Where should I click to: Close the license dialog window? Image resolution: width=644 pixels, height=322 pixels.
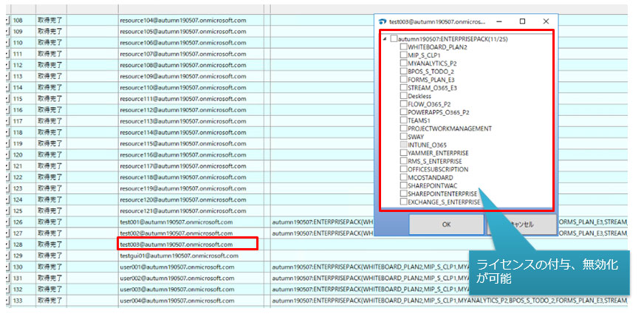(546, 21)
